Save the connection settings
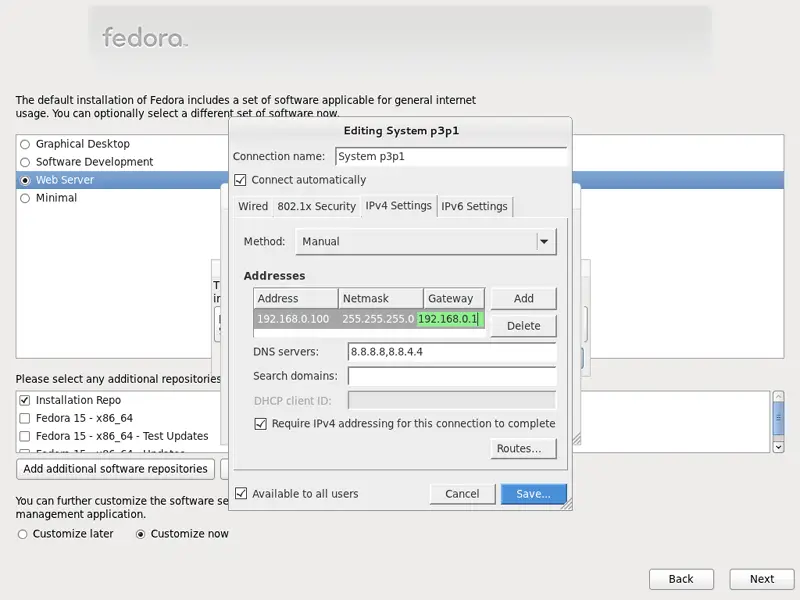Screen dimensions: 800x600 534,494
